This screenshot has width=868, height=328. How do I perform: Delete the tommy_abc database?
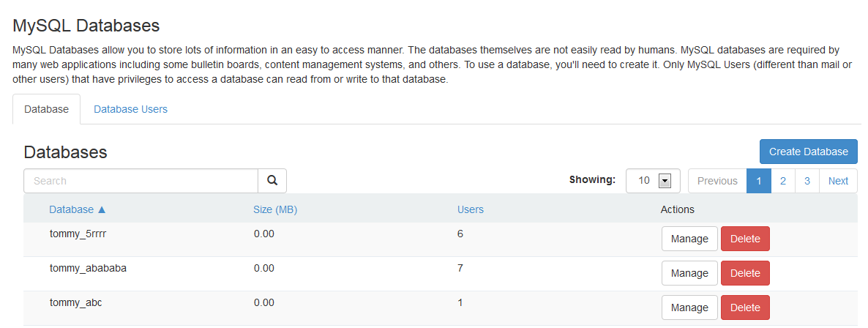(745, 307)
